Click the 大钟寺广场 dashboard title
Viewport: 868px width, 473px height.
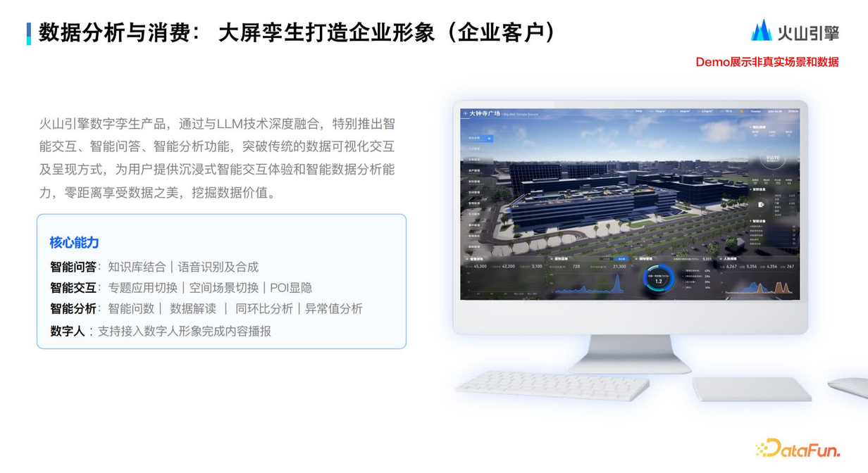tap(485, 113)
